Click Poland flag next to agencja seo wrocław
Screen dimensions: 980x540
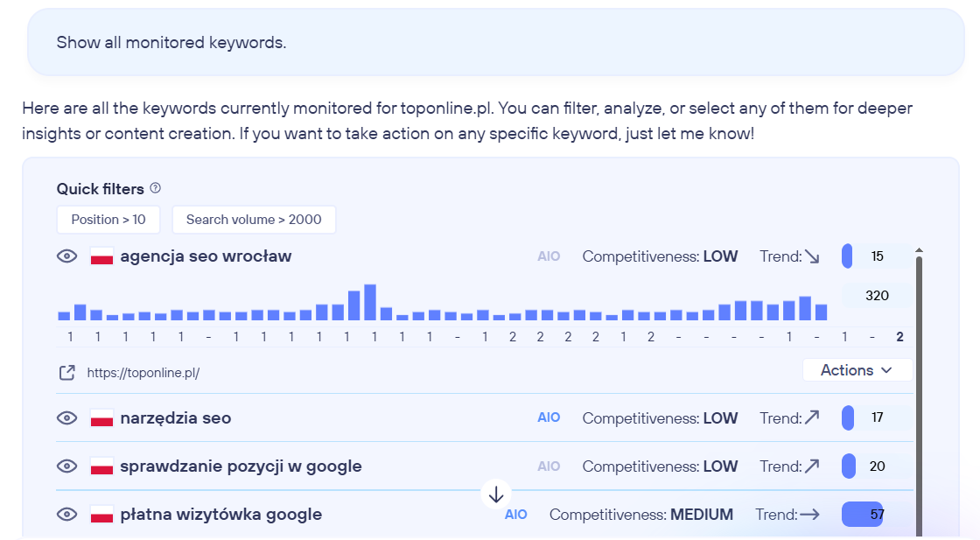point(102,256)
